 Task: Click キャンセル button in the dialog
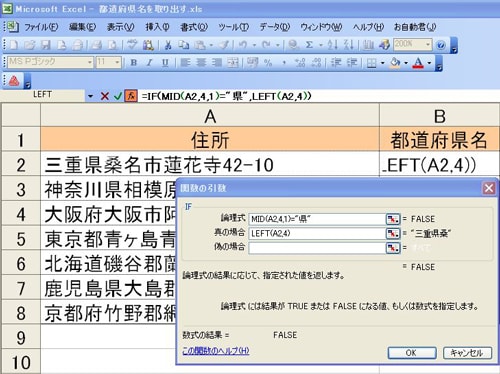(x=467, y=353)
